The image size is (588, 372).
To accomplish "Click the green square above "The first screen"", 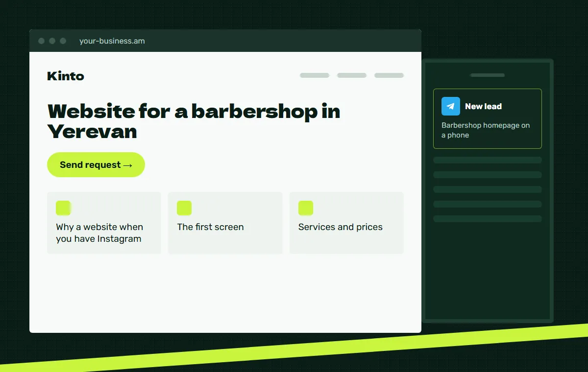I will [184, 208].
